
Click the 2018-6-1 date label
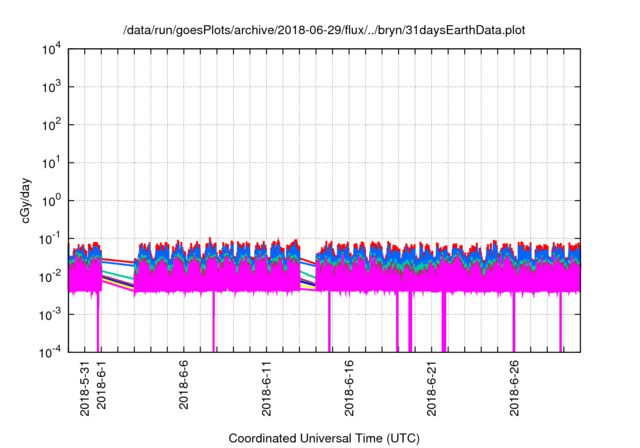101,384
